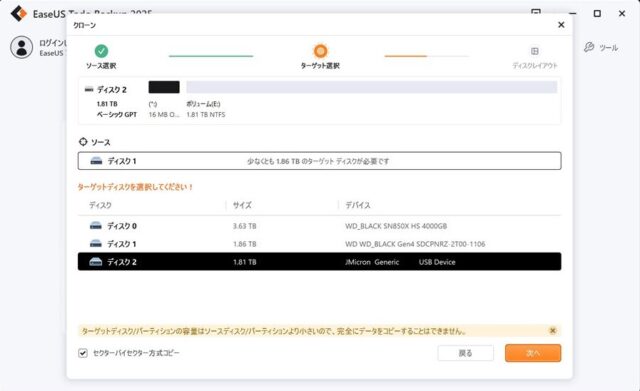Click the Back button

(466, 353)
